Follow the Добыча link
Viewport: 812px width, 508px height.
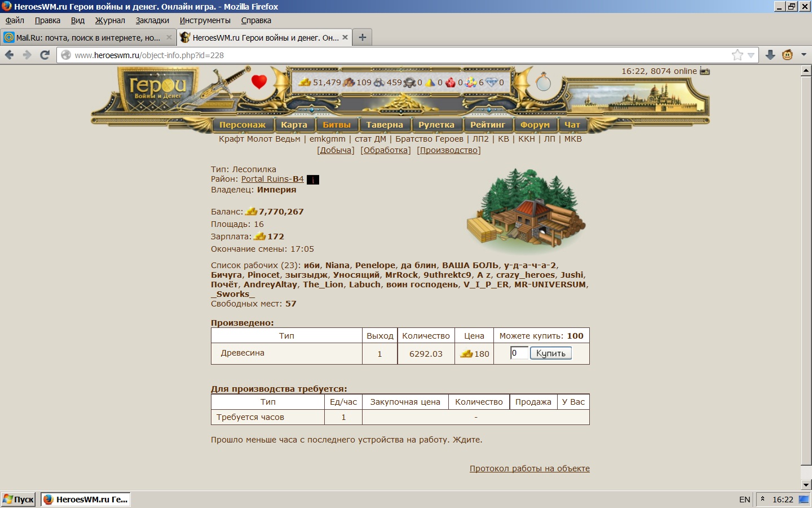(x=336, y=150)
